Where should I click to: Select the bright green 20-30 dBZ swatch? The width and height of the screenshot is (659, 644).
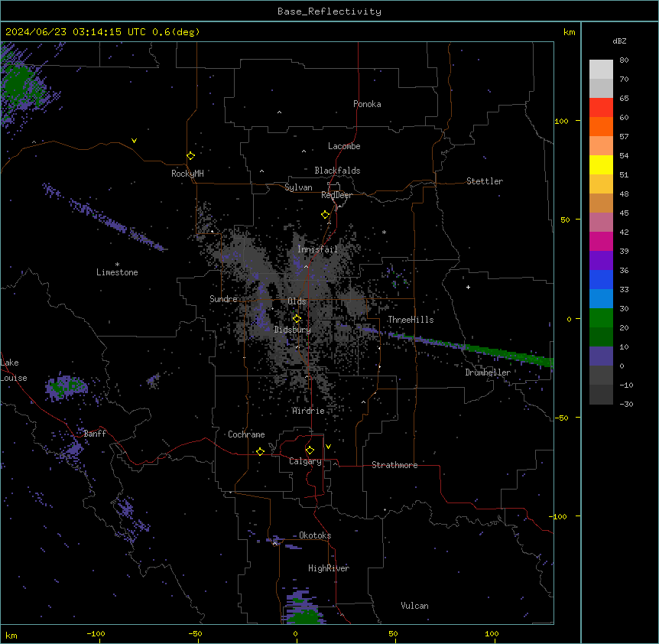601,318
